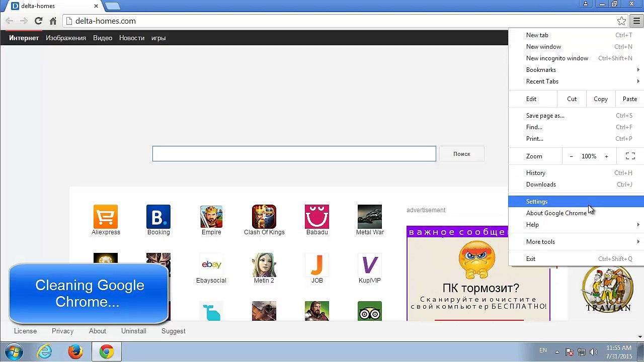This screenshot has height=362, width=644.
Task: Select Save page as... in the menu
Action: pos(576,116)
